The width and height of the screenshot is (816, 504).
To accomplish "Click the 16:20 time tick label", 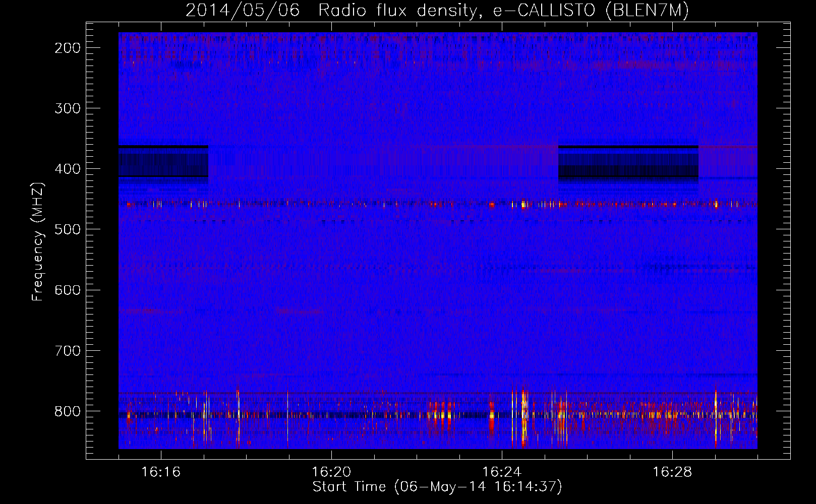I will point(331,472).
